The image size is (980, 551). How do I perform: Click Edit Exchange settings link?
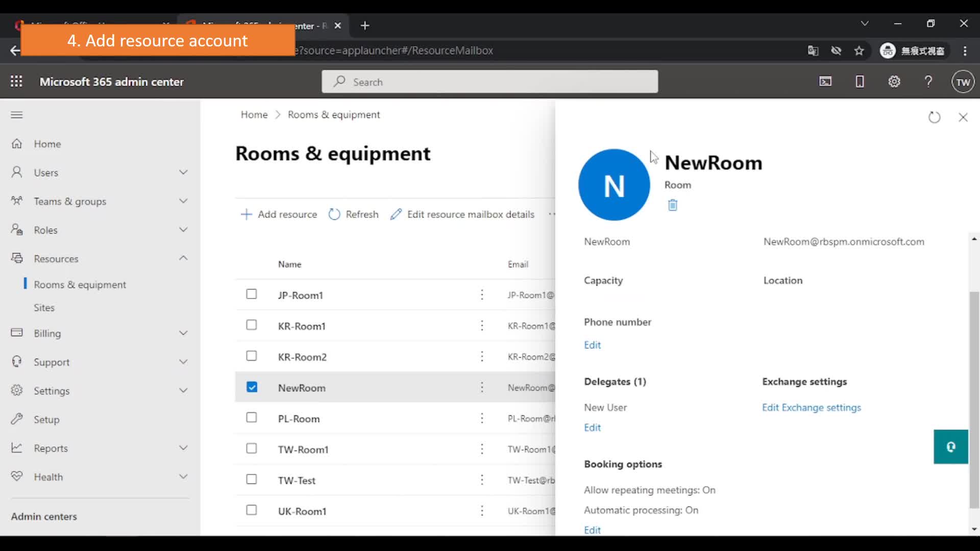click(812, 407)
